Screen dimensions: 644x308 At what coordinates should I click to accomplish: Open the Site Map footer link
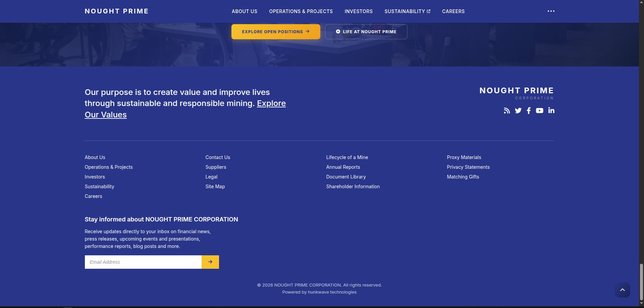click(x=215, y=187)
